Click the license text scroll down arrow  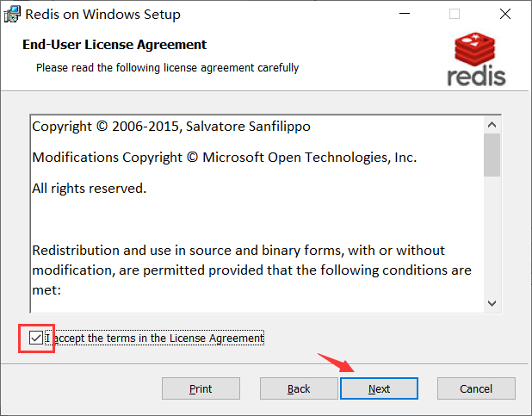(492, 303)
